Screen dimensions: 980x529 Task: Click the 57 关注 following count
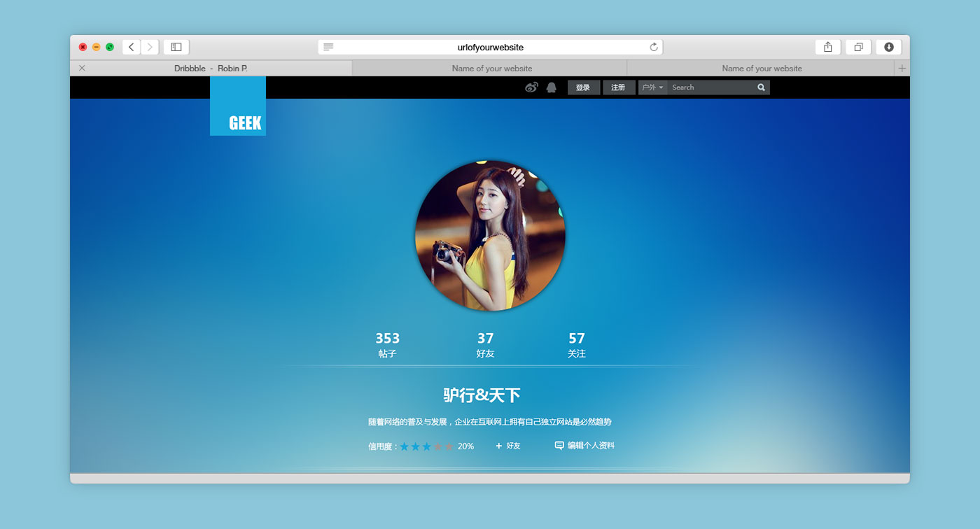pyautogui.click(x=576, y=345)
